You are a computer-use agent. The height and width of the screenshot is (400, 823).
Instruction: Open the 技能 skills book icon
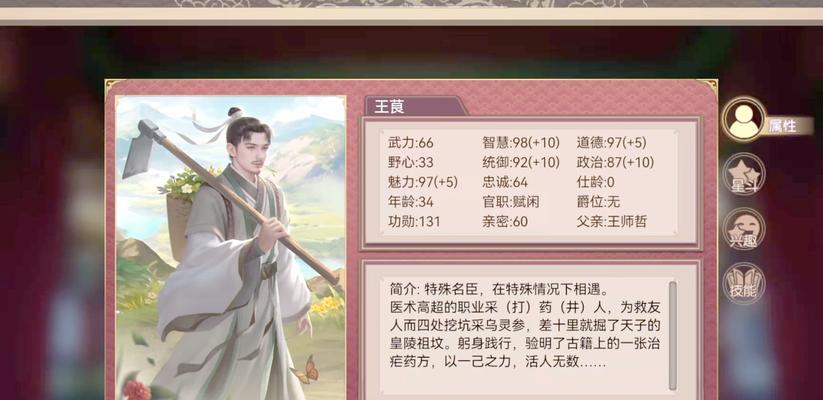[744, 284]
